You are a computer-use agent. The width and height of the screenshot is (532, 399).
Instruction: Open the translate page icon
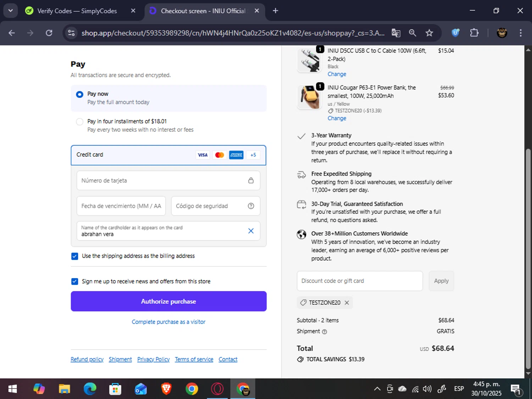pos(396,33)
